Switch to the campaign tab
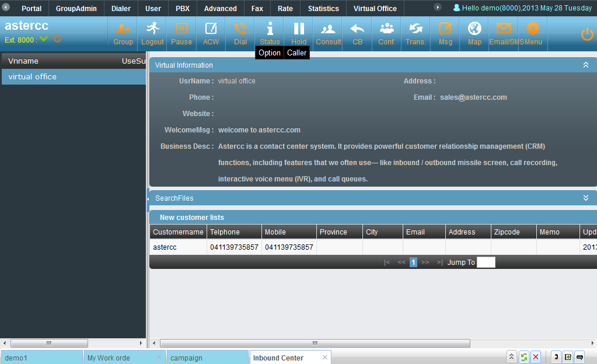The image size is (597, 364). 207,358
